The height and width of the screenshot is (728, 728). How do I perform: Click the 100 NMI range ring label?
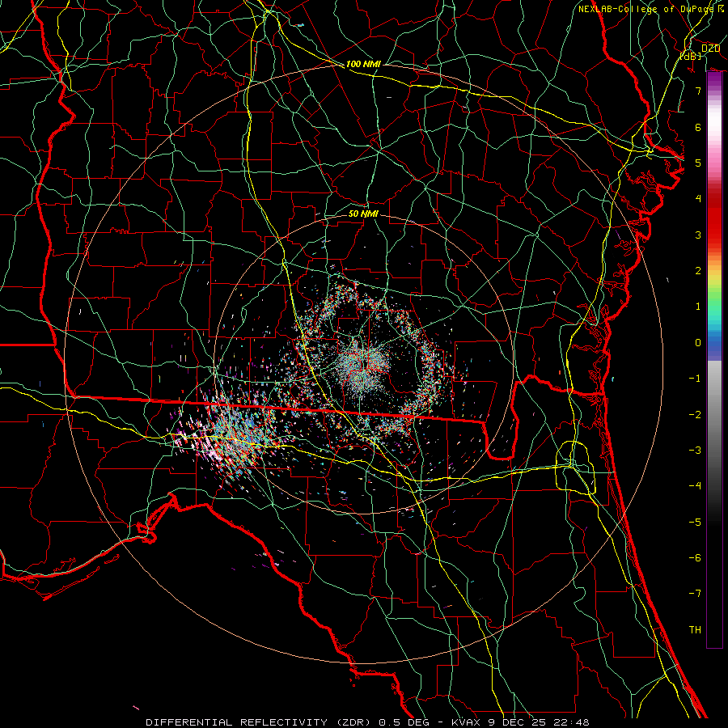click(363, 64)
